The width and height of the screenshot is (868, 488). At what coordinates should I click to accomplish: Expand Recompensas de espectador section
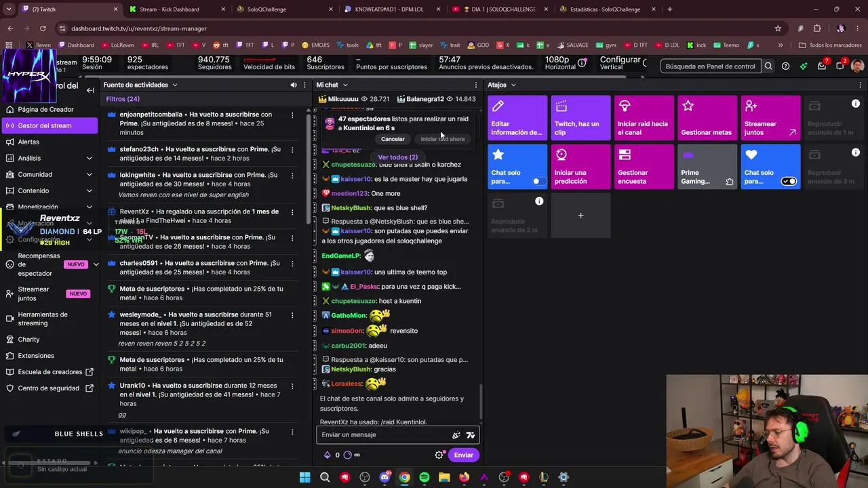(96, 264)
